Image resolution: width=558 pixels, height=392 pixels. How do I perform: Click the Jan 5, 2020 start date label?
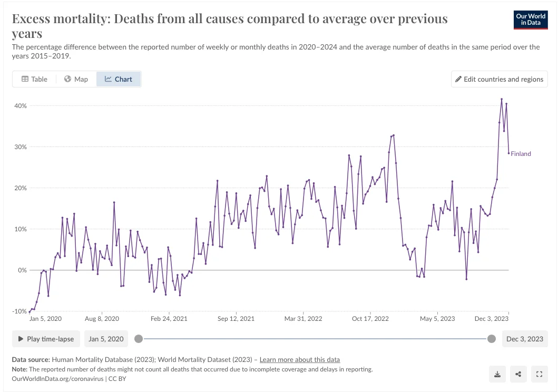point(106,339)
